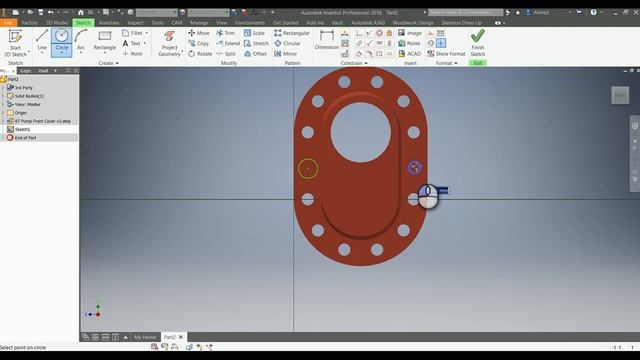Toggle the center point format icon
Screen dimensions: 640x360
(x=441, y=43)
